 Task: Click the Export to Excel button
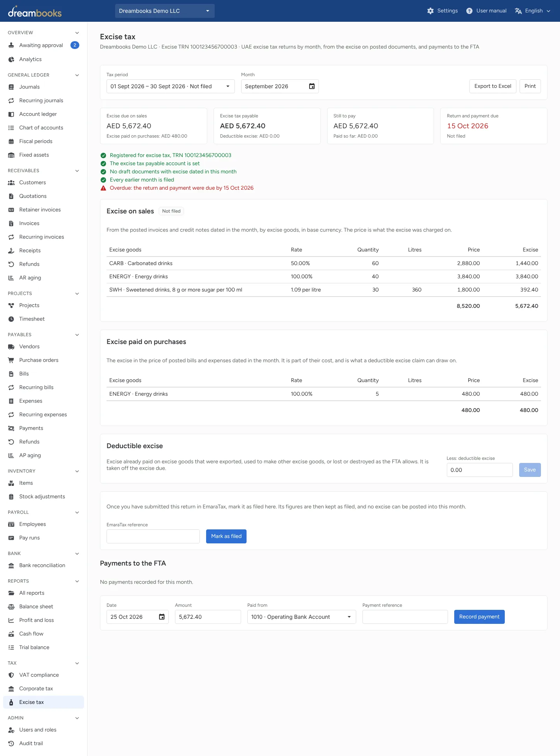(493, 86)
